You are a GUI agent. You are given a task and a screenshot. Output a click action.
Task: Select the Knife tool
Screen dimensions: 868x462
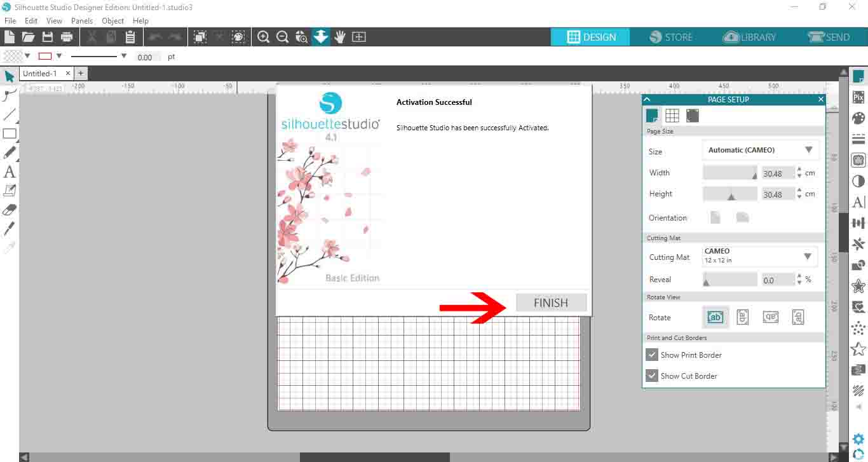(10, 228)
